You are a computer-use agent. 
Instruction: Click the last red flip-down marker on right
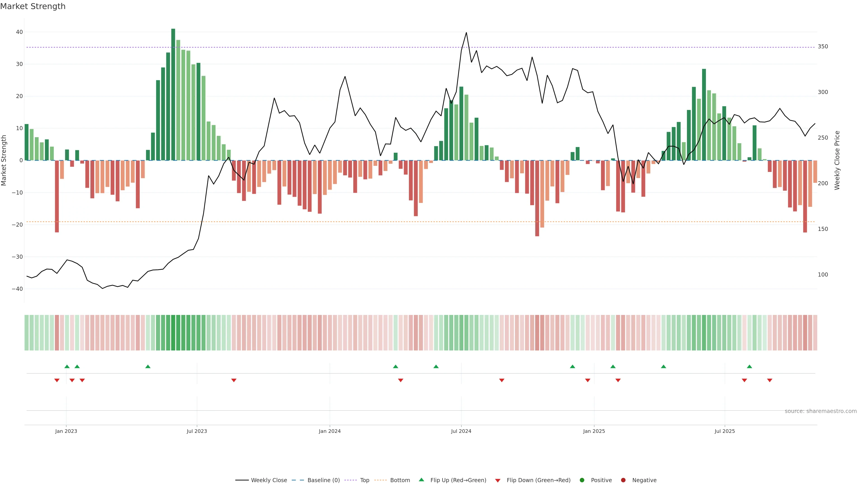(770, 380)
